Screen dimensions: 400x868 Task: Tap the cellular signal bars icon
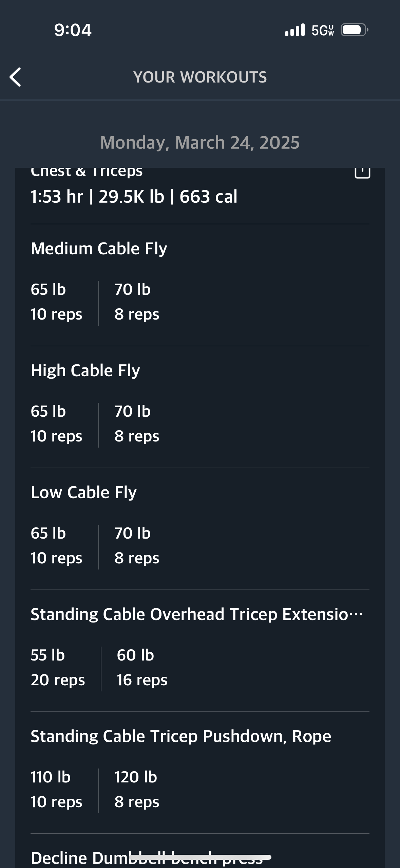point(294,30)
